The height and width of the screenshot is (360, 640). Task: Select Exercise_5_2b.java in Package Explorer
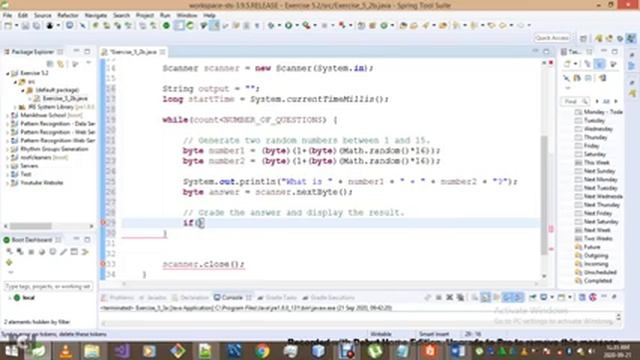click(64, 98)
